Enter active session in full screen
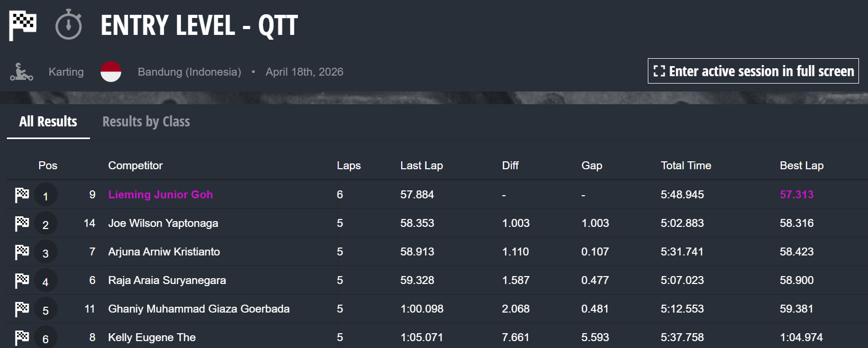 point(753,71)
